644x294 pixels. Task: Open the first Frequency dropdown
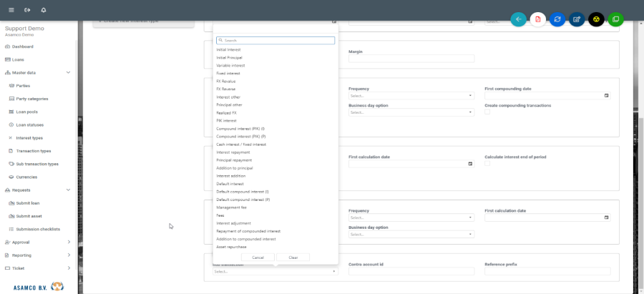click(x=411, y=96)
